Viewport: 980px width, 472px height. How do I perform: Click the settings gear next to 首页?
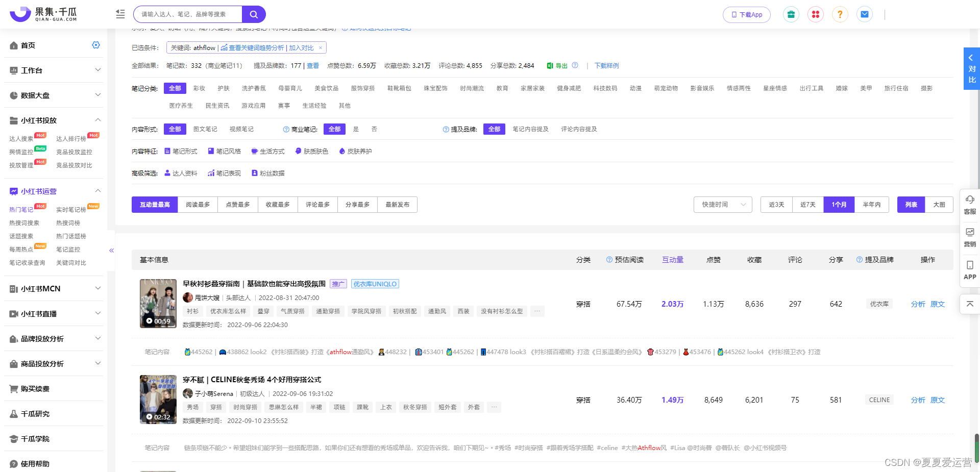click(96, 45)
